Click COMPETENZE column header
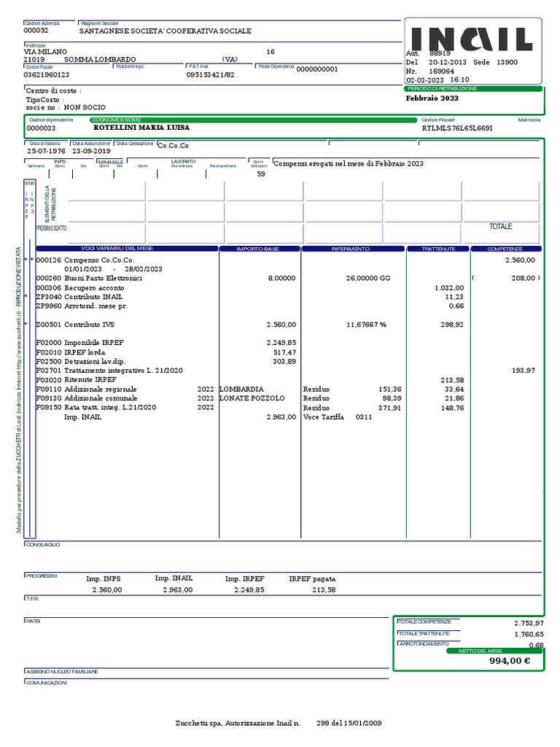The width and height of the screenshot is (560, 747). (x=506, y=249)
